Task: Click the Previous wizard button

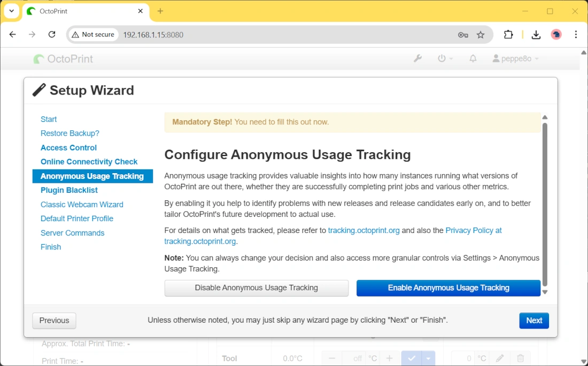Action: 54,321
